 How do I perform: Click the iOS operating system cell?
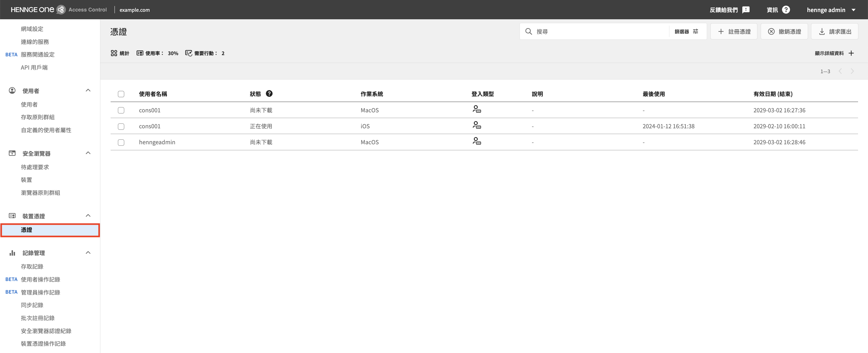coord(365,126)
